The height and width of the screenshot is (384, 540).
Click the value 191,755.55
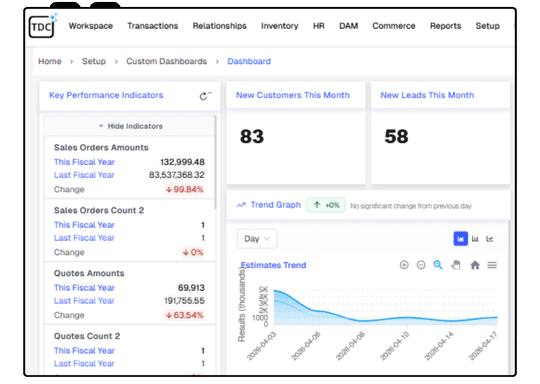184,301
